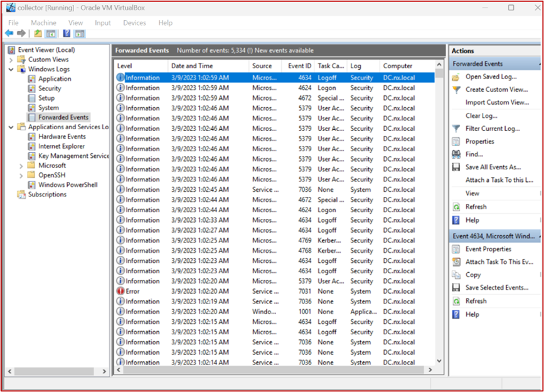
Task: Click the Forward arrow toolbar icon
Action: click(x=21, y=33)
